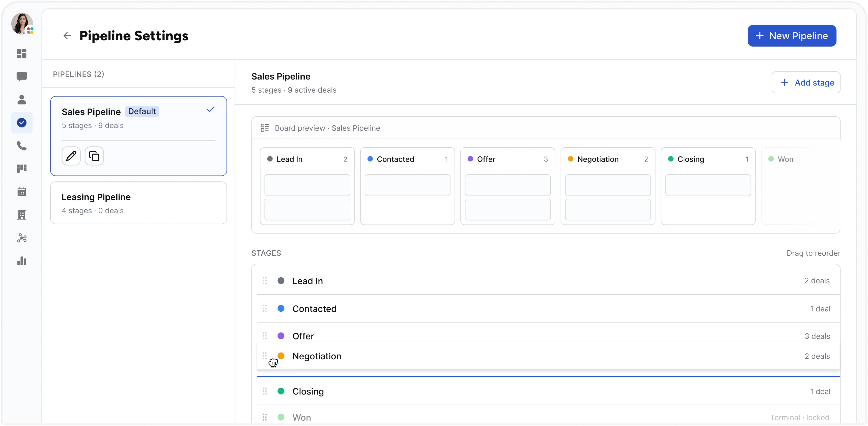Click the '3 deals' count for Offer
Image resolution: width=868 pixels, height=426 pixels.
817,336
